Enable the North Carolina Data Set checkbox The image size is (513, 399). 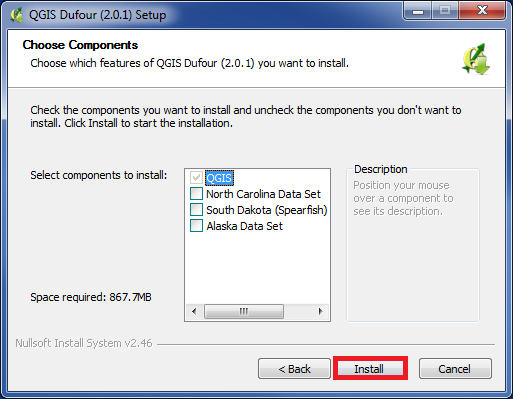(196, 194)
